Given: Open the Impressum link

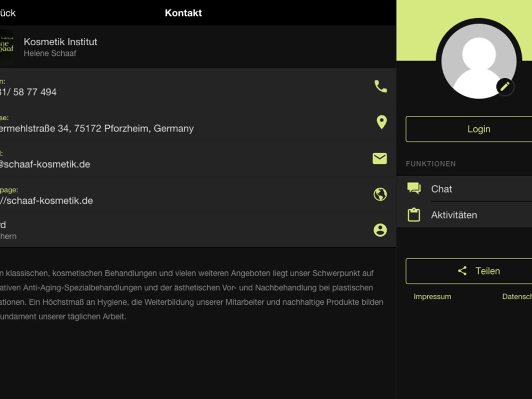Looking at the screenshot, I should pyautogui.click(x=432, y=296).
